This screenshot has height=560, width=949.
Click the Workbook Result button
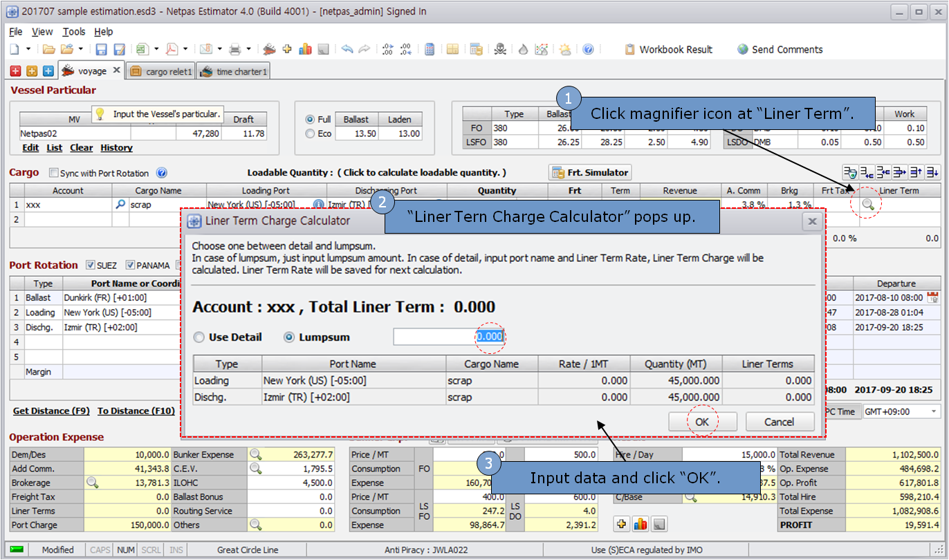coord(667,50)
